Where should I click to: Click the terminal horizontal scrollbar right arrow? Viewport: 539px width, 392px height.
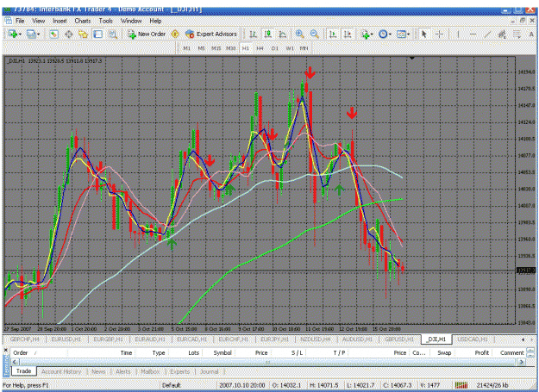tap(522, 362)
